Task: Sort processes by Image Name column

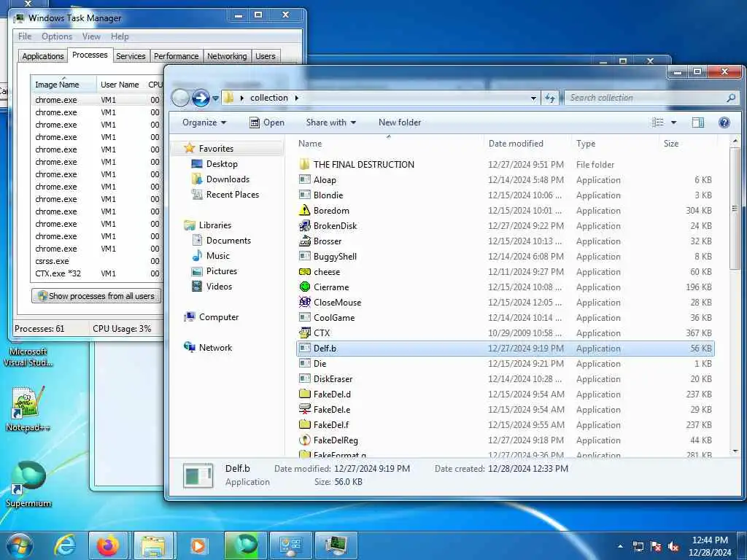Action: 63,85
